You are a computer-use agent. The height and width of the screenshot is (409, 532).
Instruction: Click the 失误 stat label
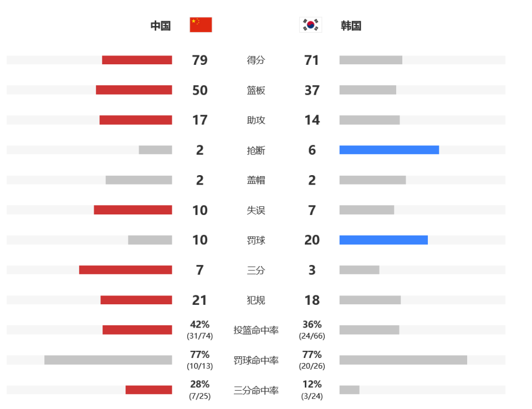click(x=256, y=211)
